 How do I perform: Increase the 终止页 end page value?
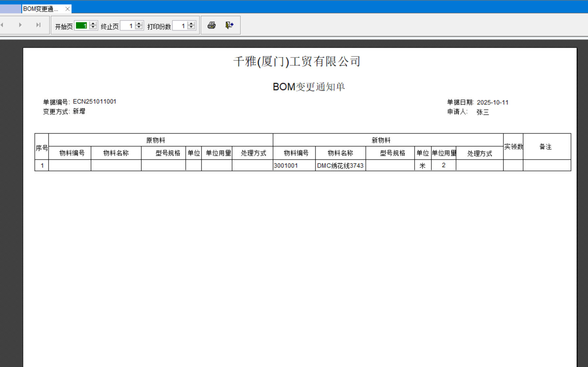pyautogui.click(x=139, y=23)
